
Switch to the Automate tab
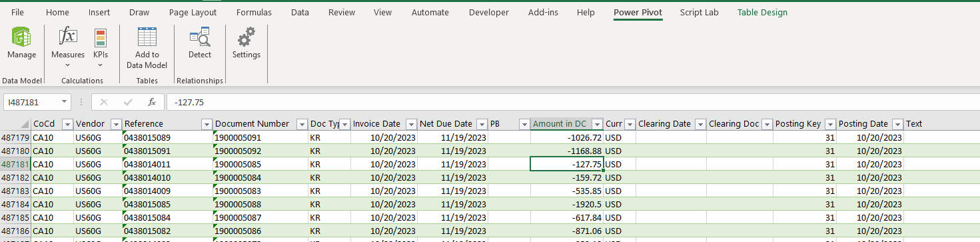tap(430, 13)
